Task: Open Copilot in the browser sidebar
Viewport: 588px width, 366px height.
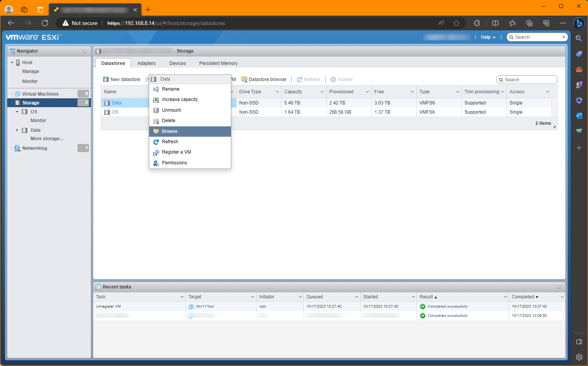Action: tap(579, 23)
